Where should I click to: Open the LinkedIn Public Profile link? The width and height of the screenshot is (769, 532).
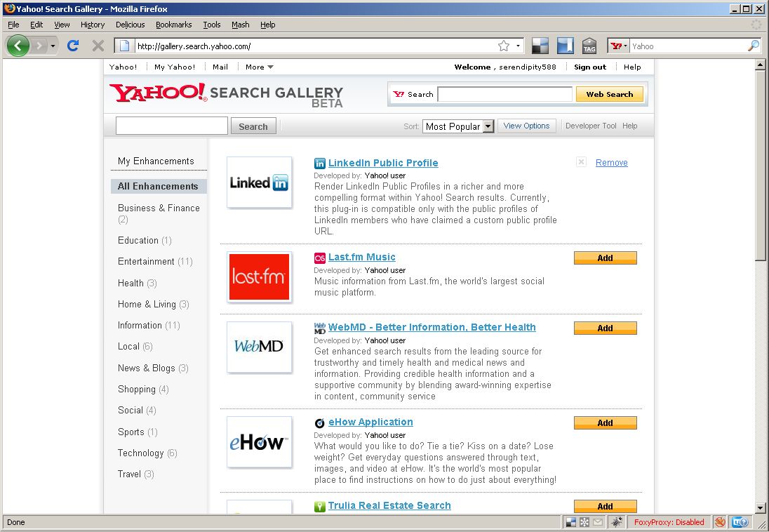[x=383, y=163]
